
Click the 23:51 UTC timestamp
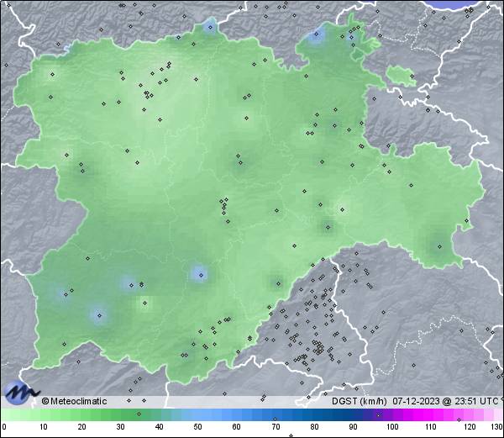coord(475,401)
